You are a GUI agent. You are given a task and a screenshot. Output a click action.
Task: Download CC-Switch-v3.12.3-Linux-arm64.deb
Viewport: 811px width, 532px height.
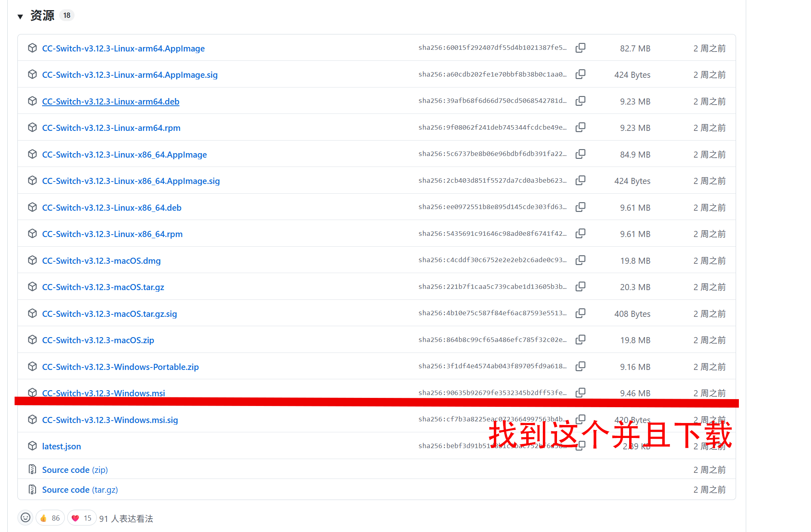111,101
